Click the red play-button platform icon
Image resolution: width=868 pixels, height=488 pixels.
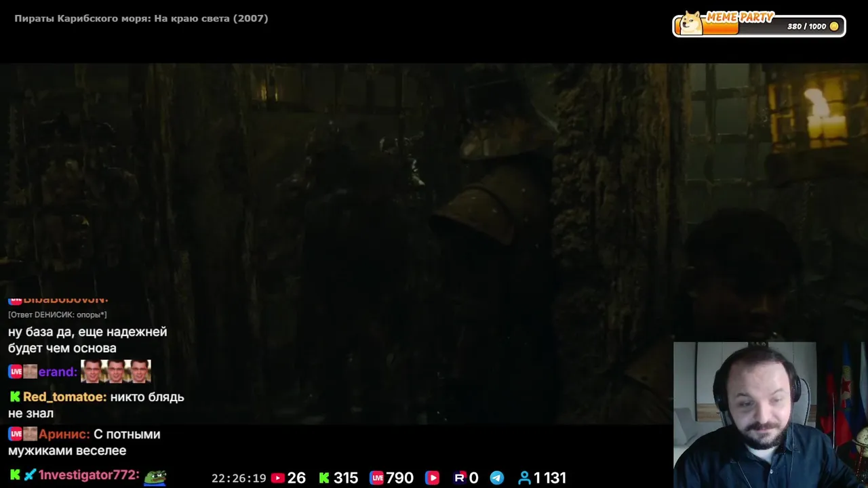click(x=432, y=478)
